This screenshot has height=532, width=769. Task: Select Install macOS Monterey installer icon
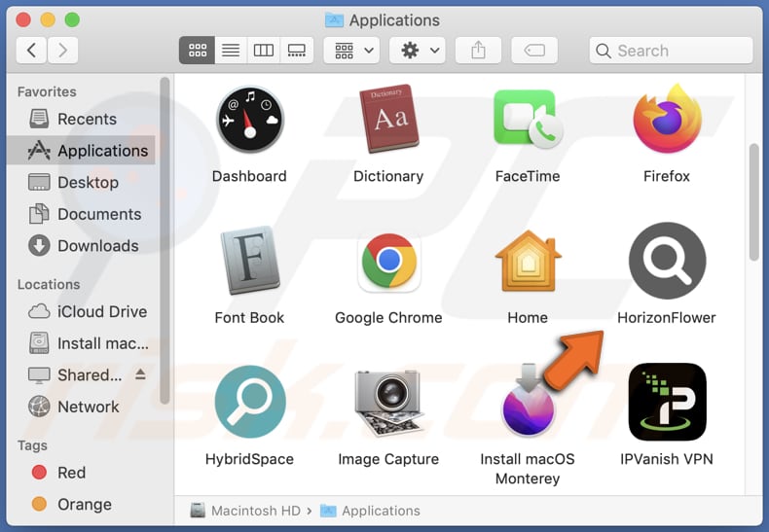click(528, 401)
